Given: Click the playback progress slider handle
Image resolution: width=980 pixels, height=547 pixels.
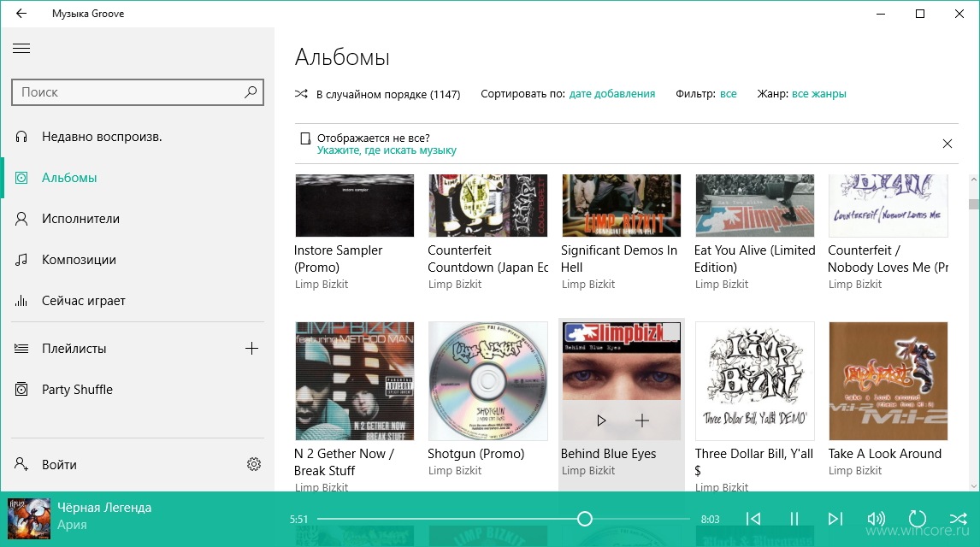Looking at the screenshot, I should click(584, 519).
